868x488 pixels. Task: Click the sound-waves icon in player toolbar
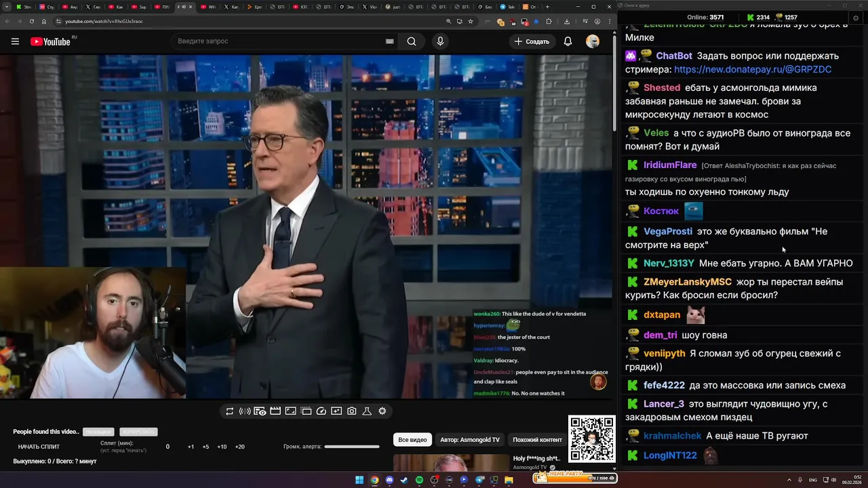coord(245,411)
